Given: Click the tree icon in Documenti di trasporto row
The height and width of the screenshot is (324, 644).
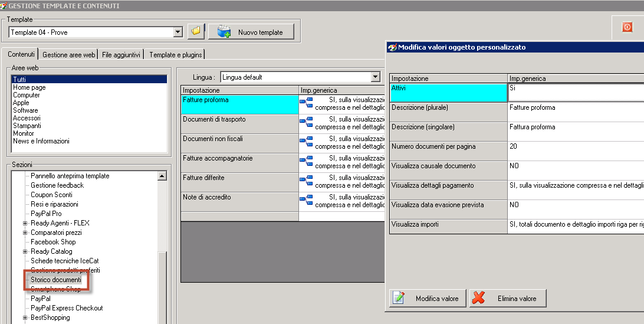Looking at the screenshot, I should click(x=306, y=122).
